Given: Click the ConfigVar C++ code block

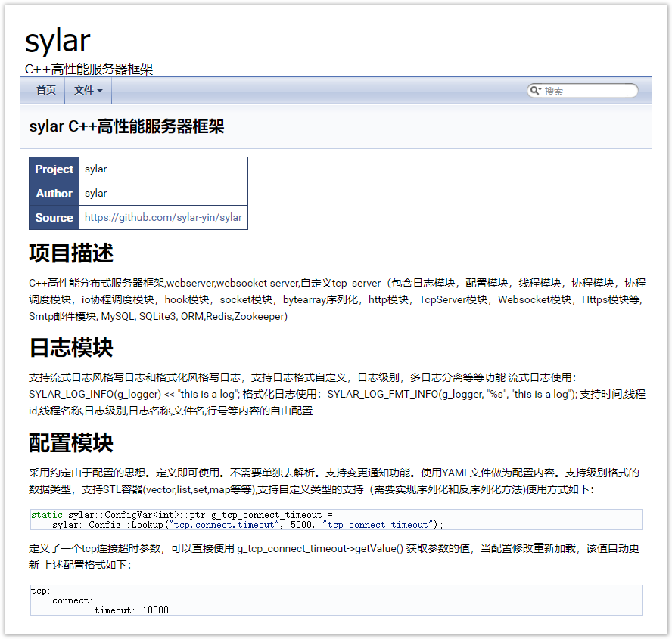Looking at the screenshot, I should 336,520.
